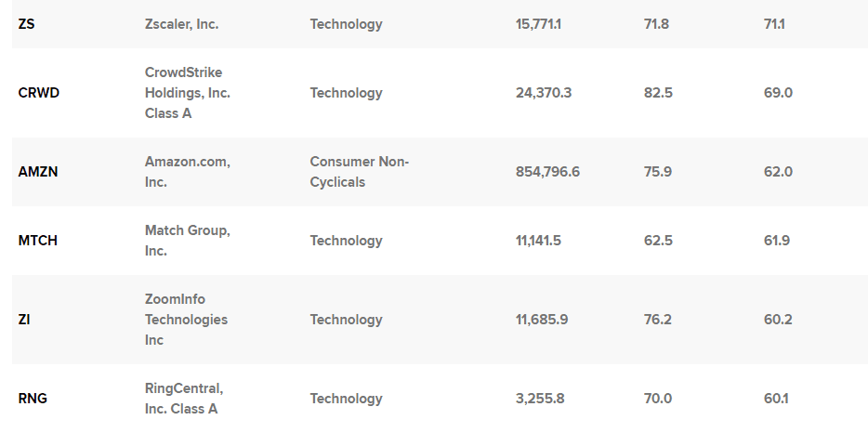Click the ZI ticker symbol
The height and width of the screenshot is (433, 868).
(24, 320)
